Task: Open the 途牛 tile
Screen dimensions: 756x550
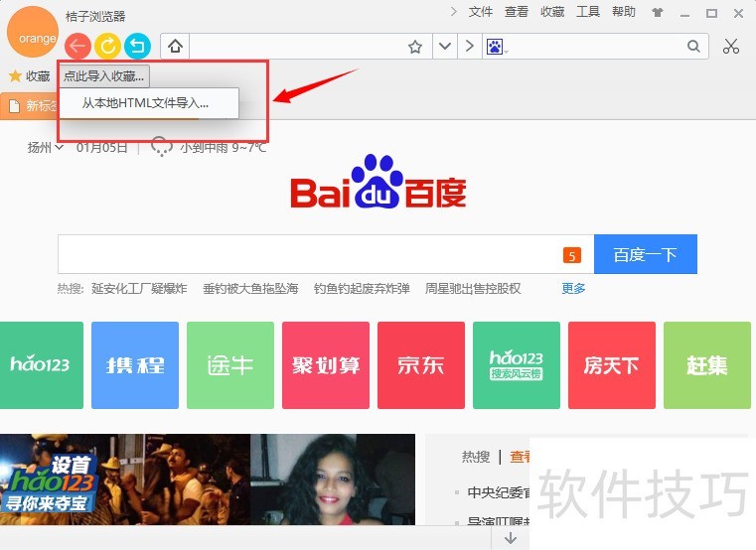Action: click(230, 365)
